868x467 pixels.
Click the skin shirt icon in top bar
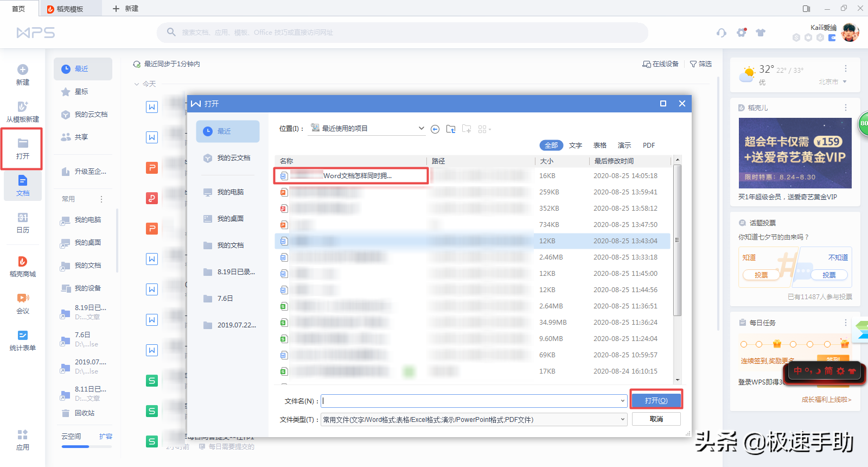(x=761, y=33)
